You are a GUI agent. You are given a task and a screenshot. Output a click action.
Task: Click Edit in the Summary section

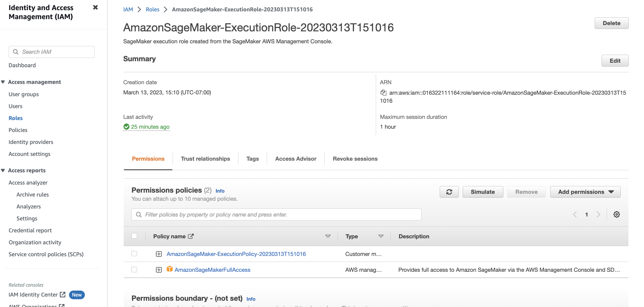point(615,61)
